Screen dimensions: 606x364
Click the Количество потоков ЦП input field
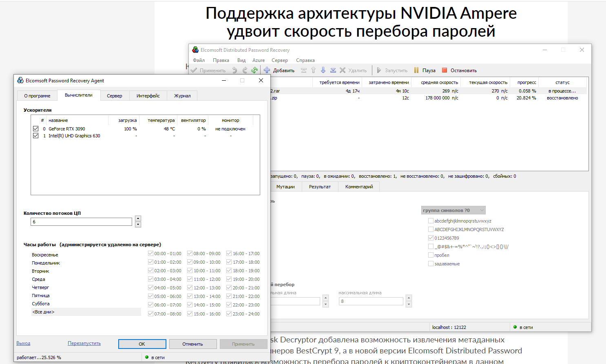81,222
